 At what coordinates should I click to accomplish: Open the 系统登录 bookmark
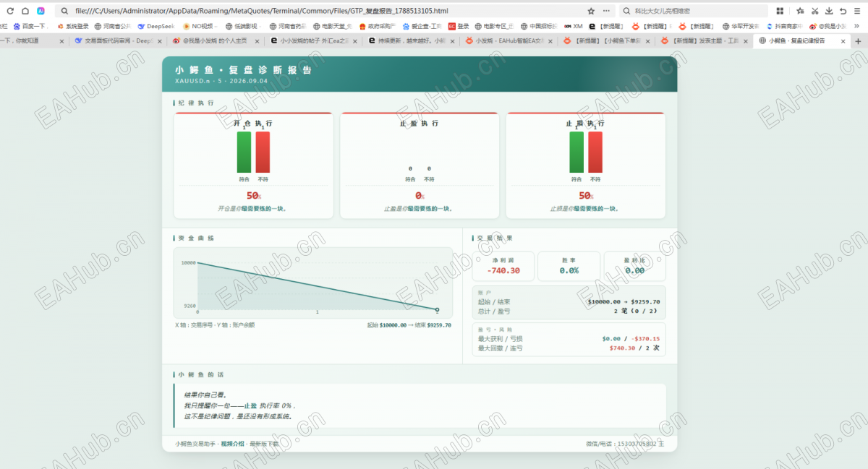pos(72,26)
